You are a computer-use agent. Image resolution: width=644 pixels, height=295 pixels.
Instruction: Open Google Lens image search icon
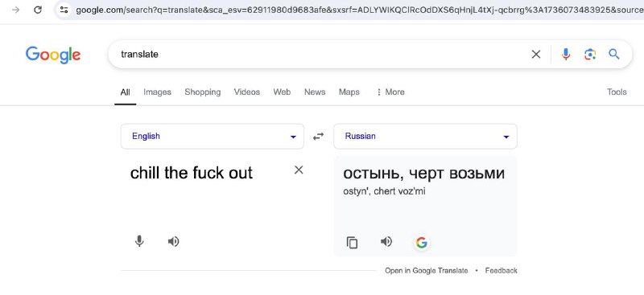590,54
